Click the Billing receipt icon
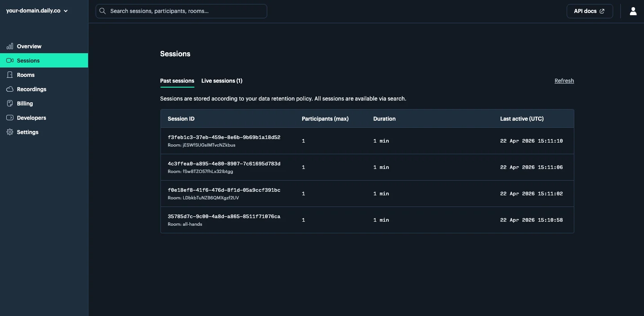 pyautogui.click(x=10, y=104)
